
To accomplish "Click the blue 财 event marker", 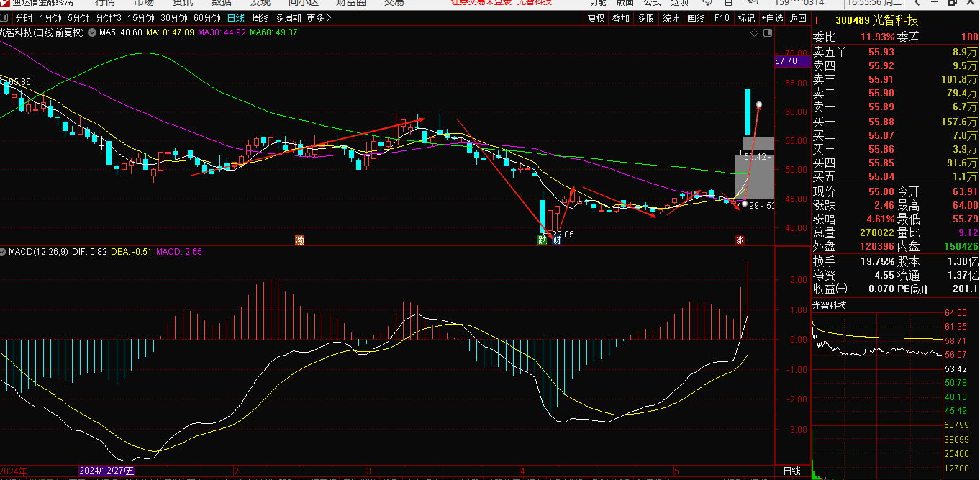I will pos(555,240).
